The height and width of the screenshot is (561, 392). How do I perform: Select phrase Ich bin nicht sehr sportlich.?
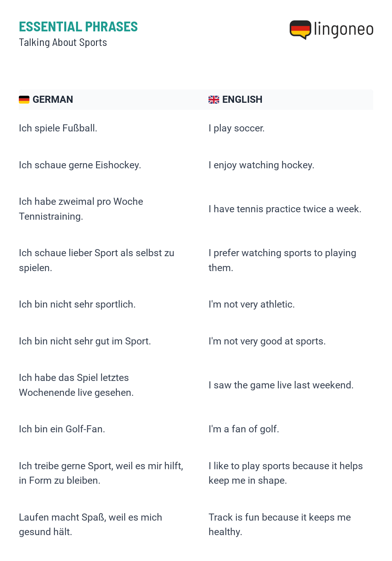[77, 304]
